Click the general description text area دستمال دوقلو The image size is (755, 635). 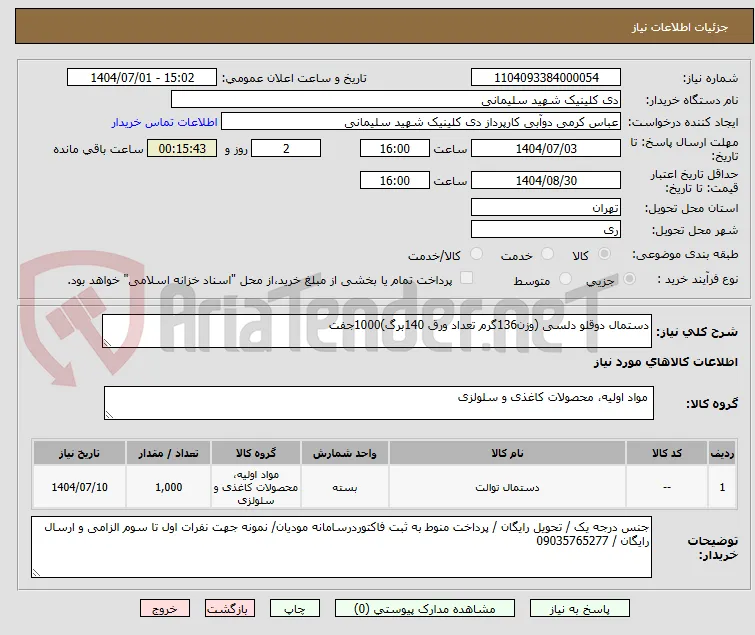pos(377,331)
